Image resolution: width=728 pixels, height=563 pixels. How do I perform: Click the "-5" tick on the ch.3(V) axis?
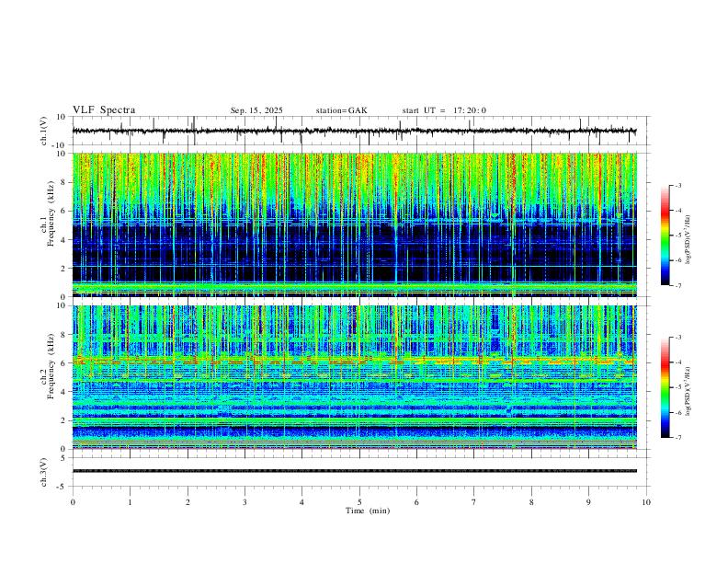point(63,487)
